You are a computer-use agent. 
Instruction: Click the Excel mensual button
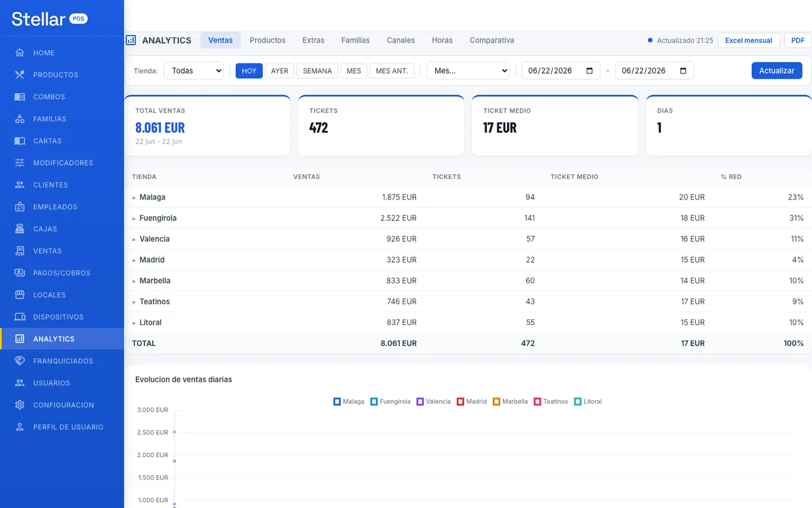[x=749, y=40]
